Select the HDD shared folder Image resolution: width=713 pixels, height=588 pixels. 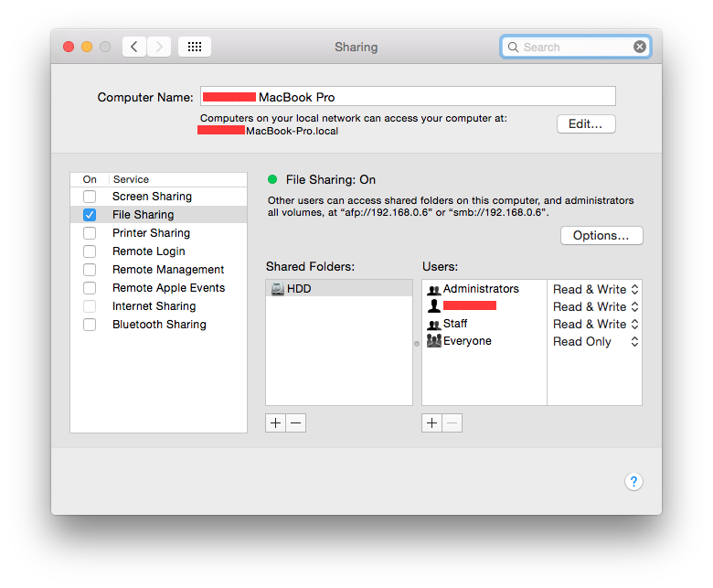tap(339, 288)
